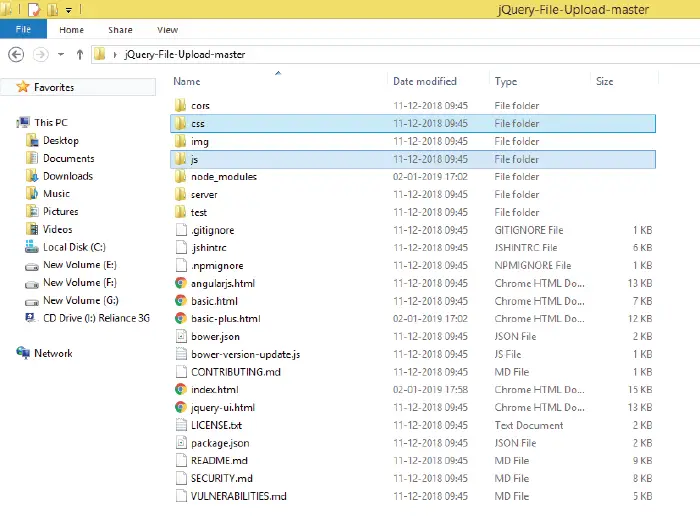Select the cors folder icon
The height and width of the screenshot is (516, 700).
(x=180, y=105)
